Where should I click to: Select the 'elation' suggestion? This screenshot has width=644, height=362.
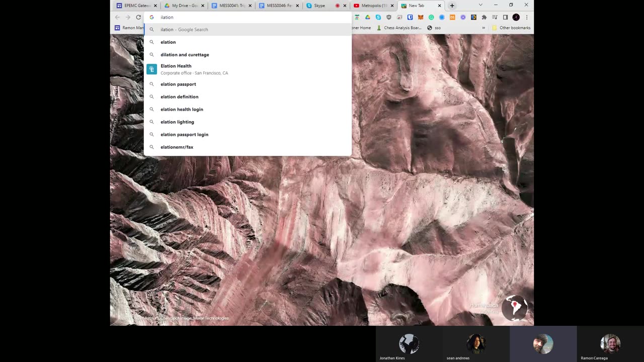coord(248,42)
